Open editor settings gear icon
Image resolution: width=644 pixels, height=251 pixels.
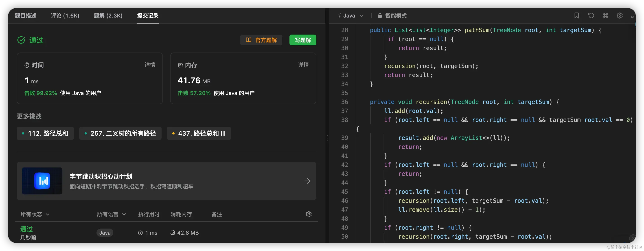(620, 15)
